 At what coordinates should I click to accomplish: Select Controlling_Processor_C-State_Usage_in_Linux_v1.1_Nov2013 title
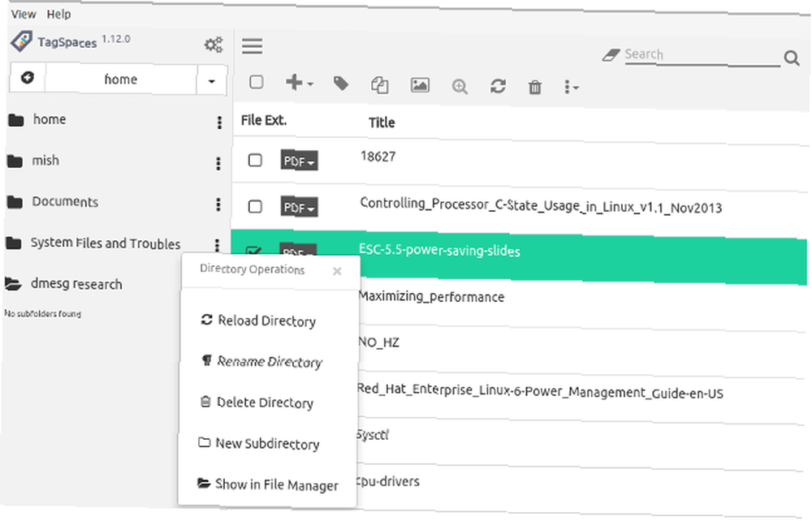pos(541,205)
